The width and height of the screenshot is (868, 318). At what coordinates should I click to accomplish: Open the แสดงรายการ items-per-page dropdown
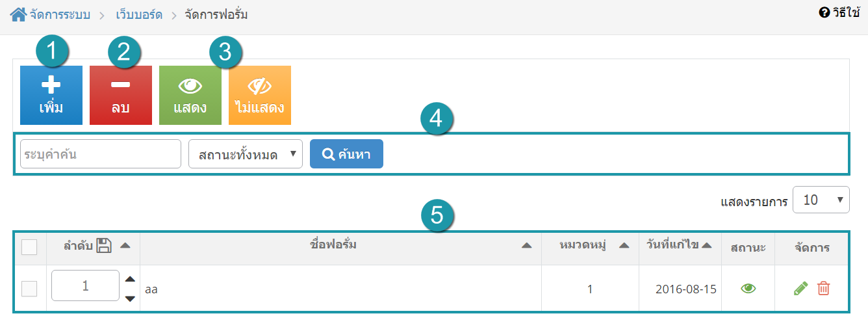821,200
